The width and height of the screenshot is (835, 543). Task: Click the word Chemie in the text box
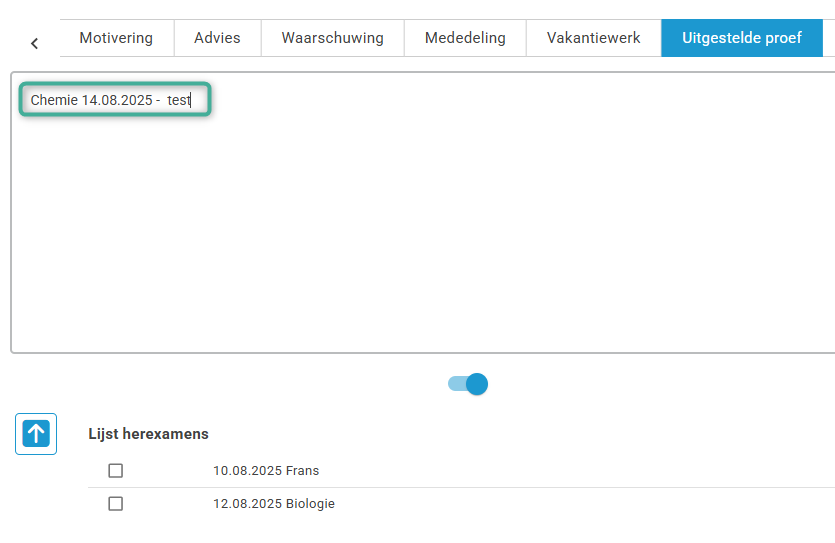pos(54,100)
